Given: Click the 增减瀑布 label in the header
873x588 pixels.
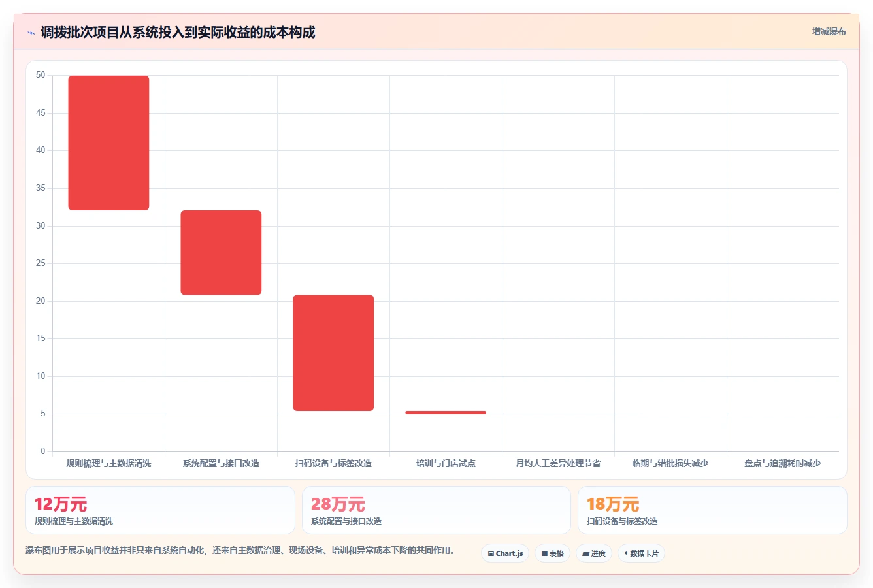Looking at the screenshot, I should 829,31.
